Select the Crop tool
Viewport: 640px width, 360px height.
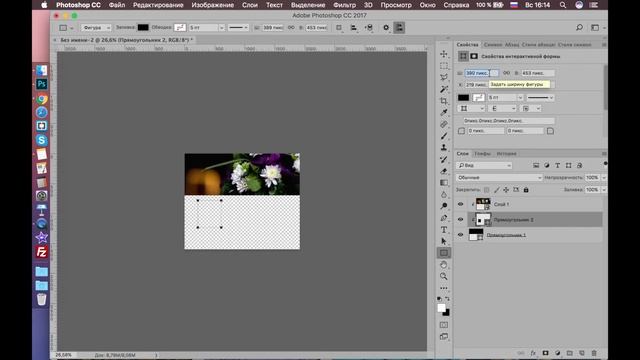pyautogui.click(x=444, y=101)
